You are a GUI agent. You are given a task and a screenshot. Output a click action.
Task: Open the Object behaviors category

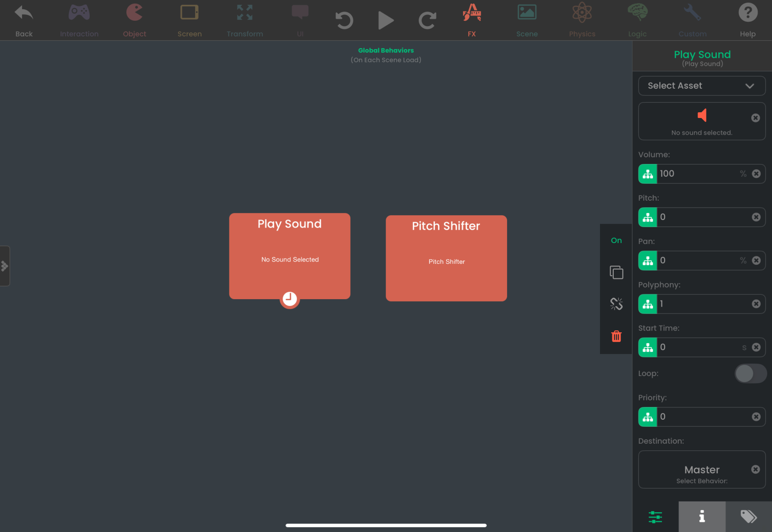pos(134,20)
